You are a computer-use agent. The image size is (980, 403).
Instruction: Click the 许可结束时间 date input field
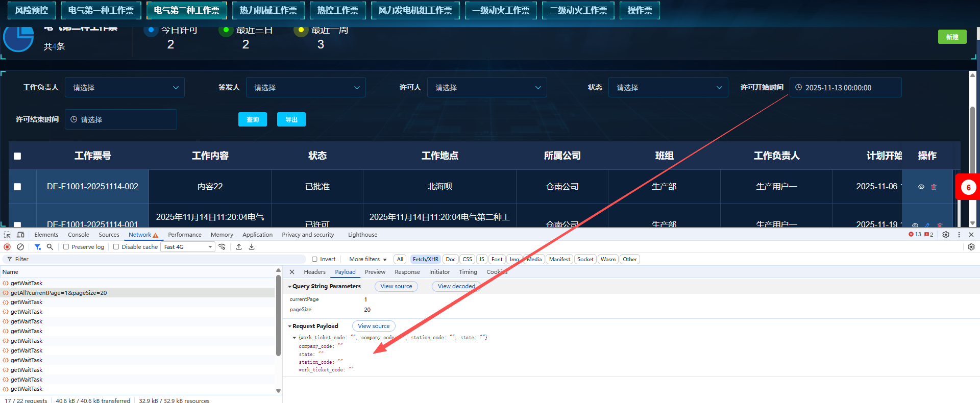(121, 119)
